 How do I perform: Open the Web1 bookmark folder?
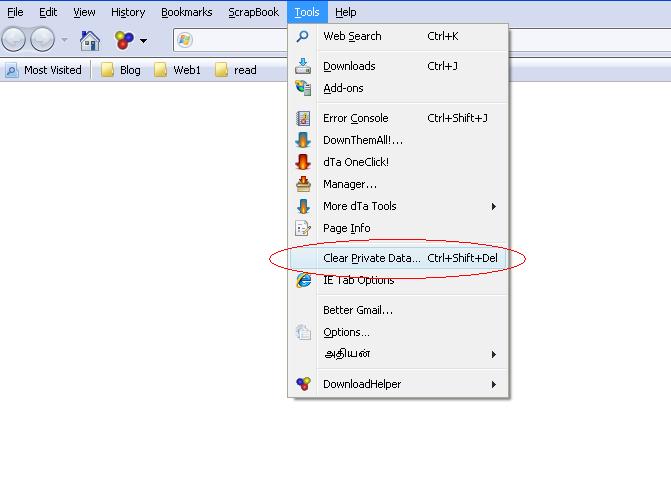(x=177, y=70)
